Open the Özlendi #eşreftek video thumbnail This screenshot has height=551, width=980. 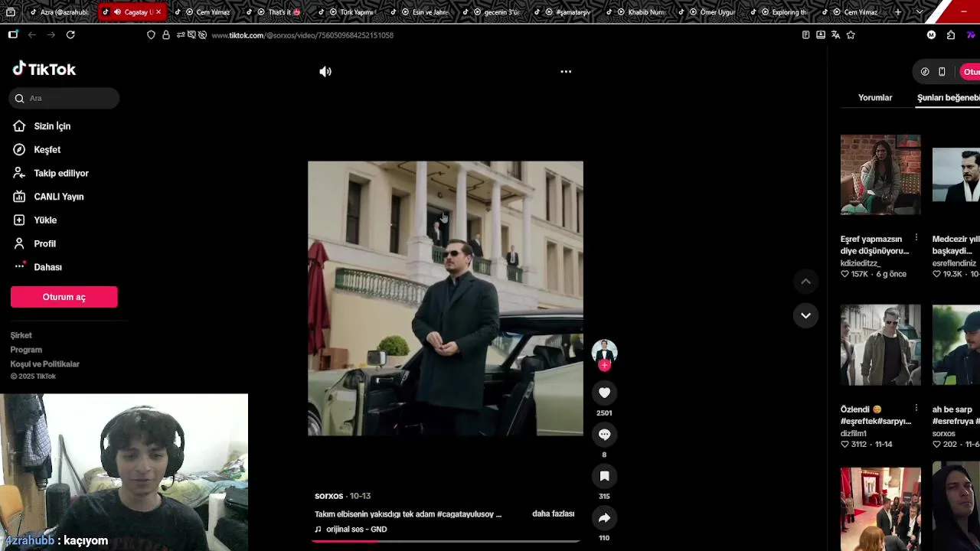(880, 344)
